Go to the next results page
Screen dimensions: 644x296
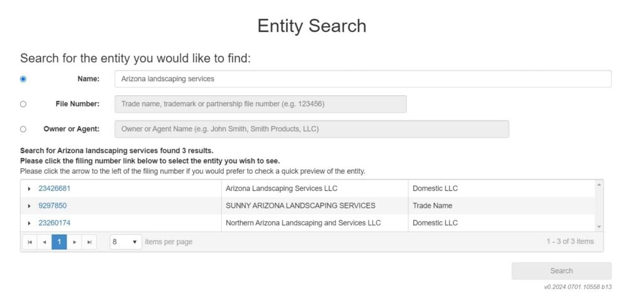pyautogui.click(x=74, y=242)
